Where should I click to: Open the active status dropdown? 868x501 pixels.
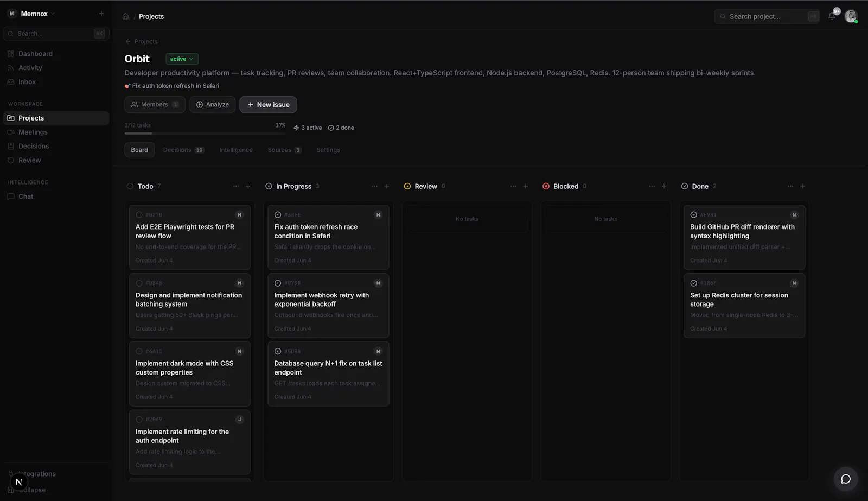tap(182, 59)
